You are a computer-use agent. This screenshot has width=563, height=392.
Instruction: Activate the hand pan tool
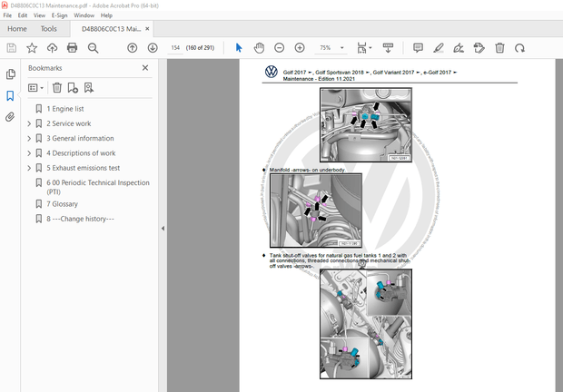pos(259,48)
